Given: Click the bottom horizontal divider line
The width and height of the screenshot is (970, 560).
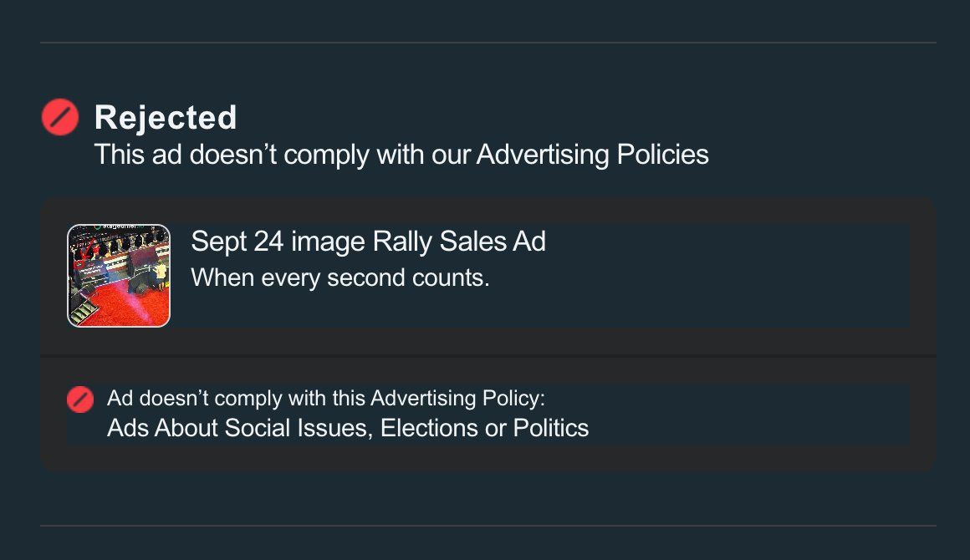Looking at the screenshot, I should (x=488, y=526).
